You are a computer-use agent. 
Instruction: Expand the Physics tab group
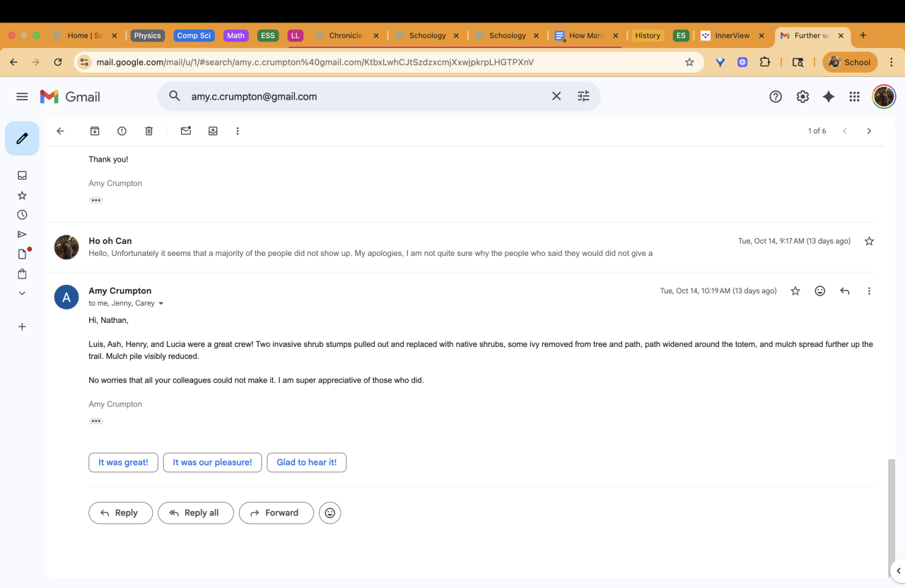coord(147,35)
